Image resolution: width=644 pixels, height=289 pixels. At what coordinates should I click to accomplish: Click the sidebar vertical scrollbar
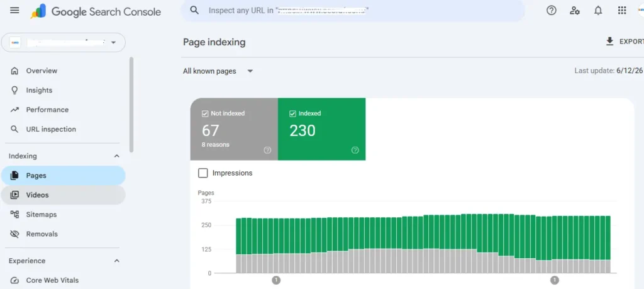point(131,105)
